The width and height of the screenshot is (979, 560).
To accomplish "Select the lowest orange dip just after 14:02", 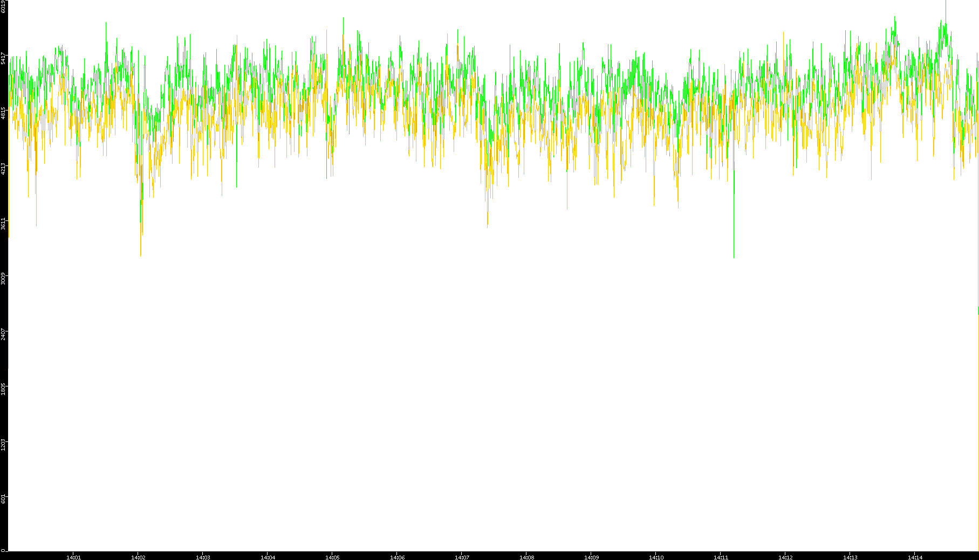I will [x=141, y=253].
